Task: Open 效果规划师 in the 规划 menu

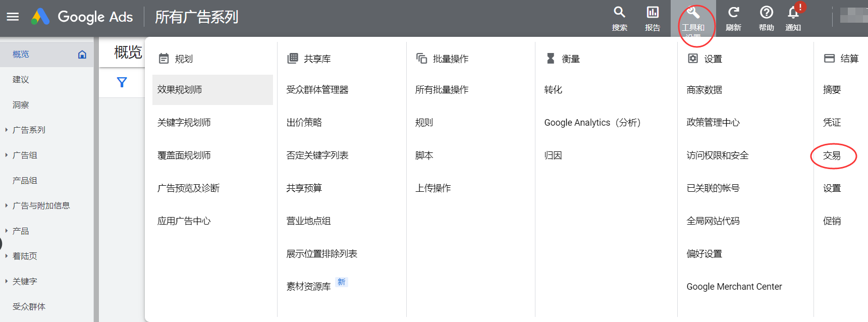Action: 212,90
